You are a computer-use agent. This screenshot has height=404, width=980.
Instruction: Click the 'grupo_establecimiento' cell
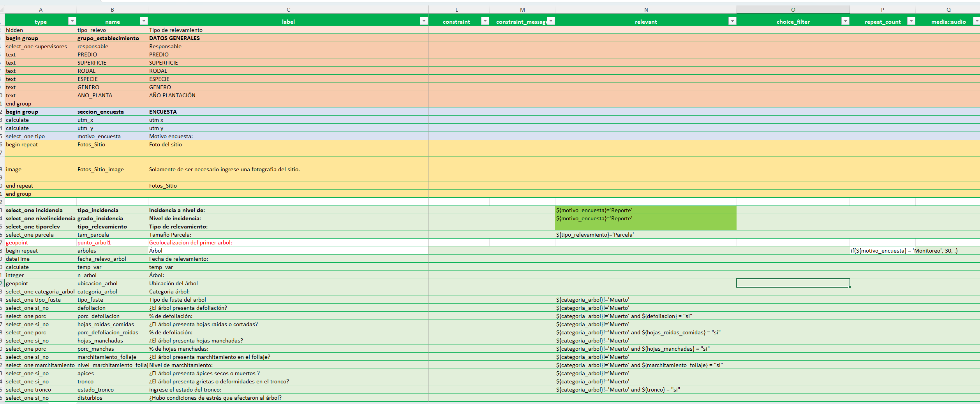coord(112,38)
